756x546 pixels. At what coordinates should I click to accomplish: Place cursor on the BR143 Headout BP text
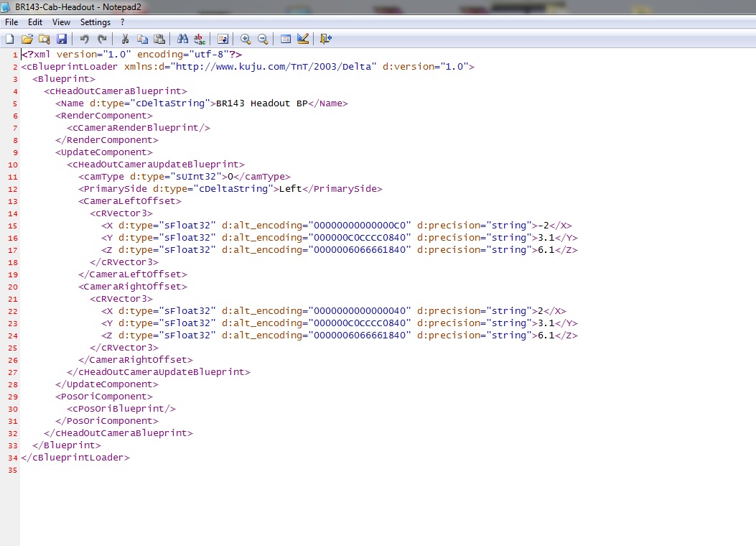coord(261,103)
